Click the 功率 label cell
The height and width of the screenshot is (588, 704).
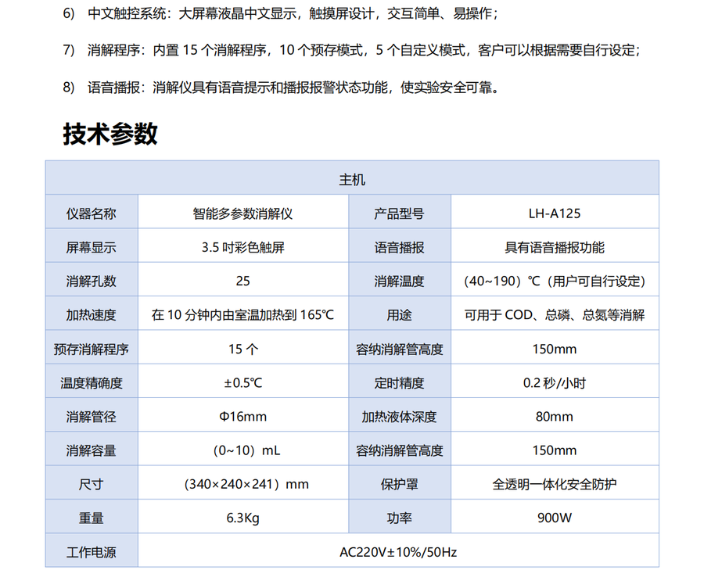400,517
